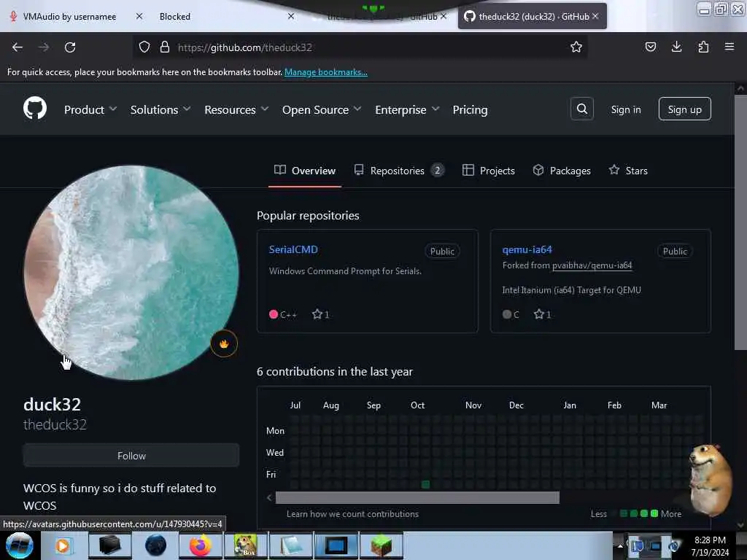Switch to the Blocked browser tab
Image resolution: width=747 pixels, height=560 pixels.
click(175, 16)
